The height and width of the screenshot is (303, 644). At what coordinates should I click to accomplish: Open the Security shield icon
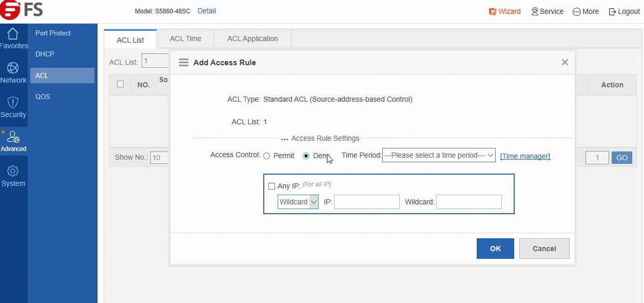tap(13, 103)
